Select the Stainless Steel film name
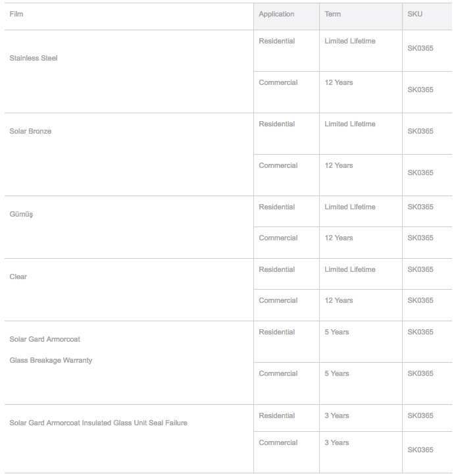The height and width of the screenshot is (476, 456). click(x=34, y=58)
